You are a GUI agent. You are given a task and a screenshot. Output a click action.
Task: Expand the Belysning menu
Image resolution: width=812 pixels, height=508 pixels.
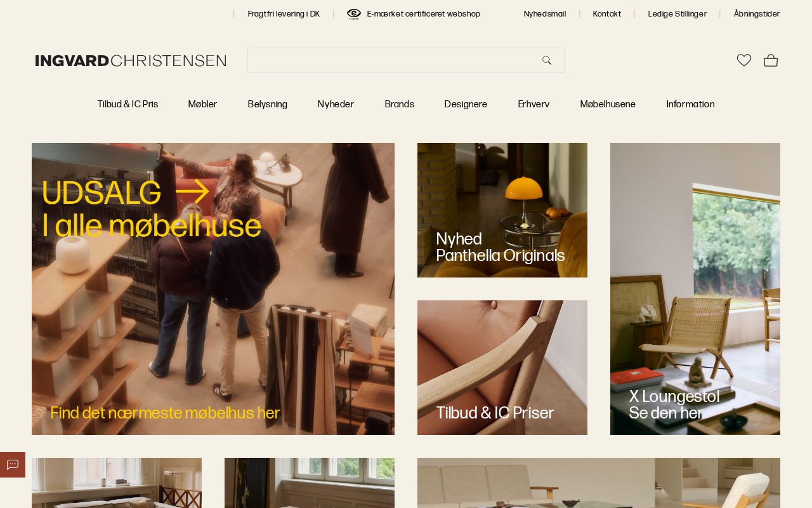[267, 104]
